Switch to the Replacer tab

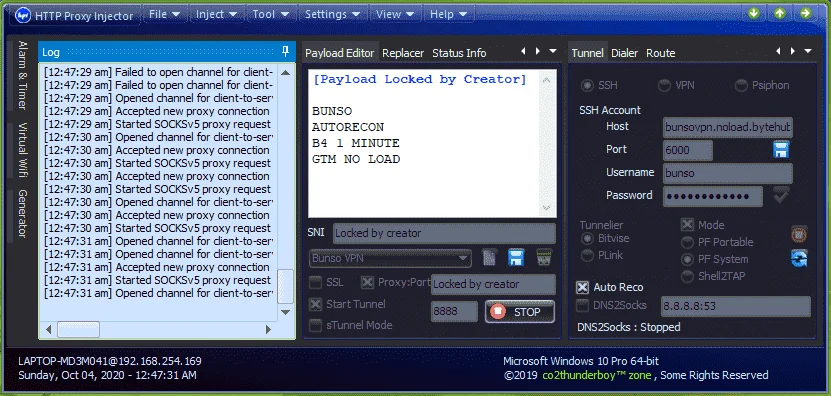click(x=403, y=53)
